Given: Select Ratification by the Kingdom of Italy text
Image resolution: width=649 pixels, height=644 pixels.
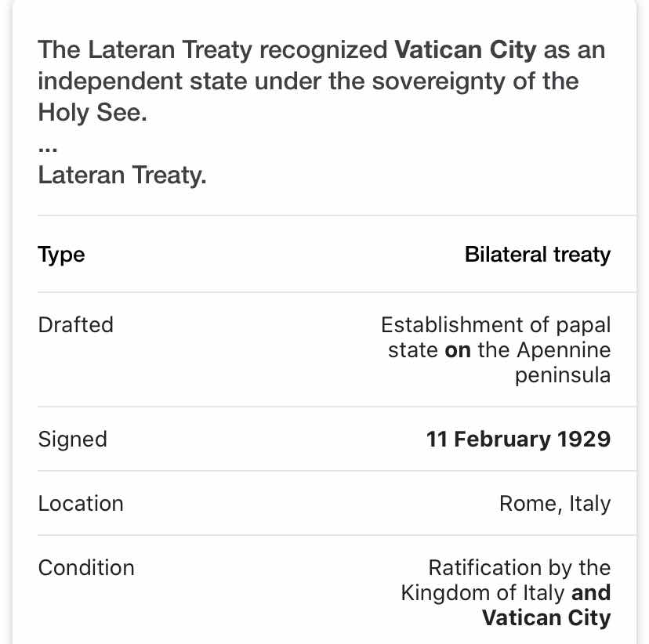Looking at the screenshot, I should pyautogui.click(x=506, y=580).
